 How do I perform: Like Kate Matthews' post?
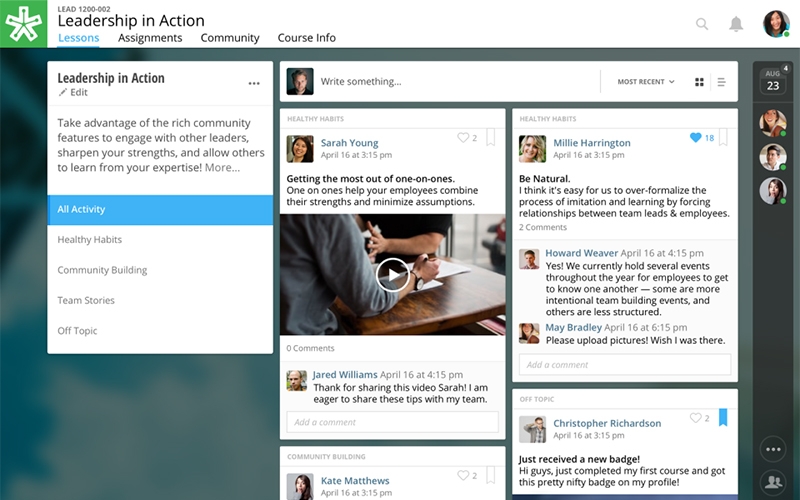pos(463,475)
